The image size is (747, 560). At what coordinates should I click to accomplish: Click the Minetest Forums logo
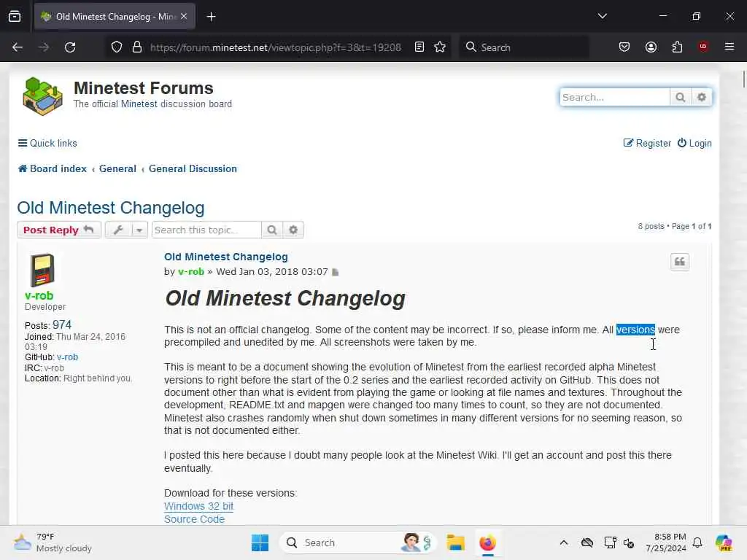point(43,97)
